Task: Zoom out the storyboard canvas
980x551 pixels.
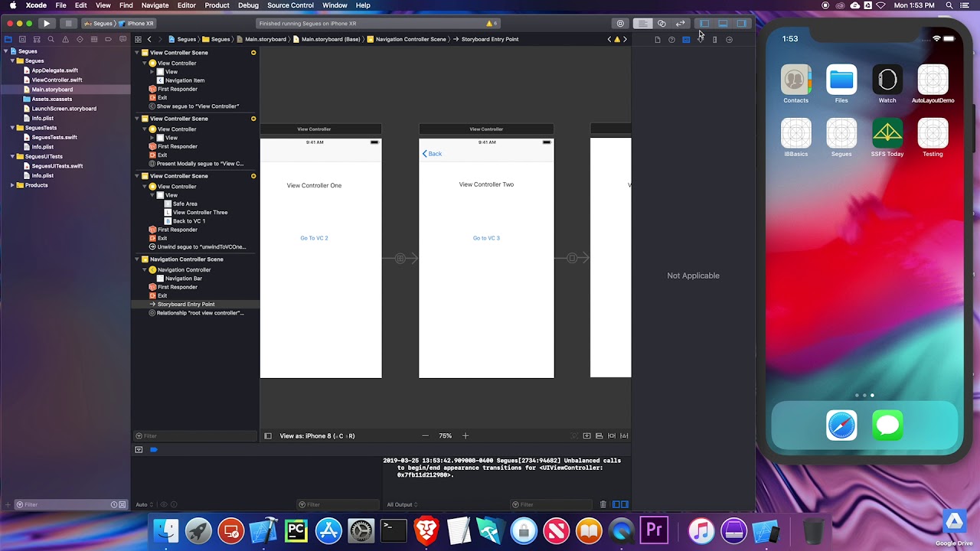Action: click(426, 436)
